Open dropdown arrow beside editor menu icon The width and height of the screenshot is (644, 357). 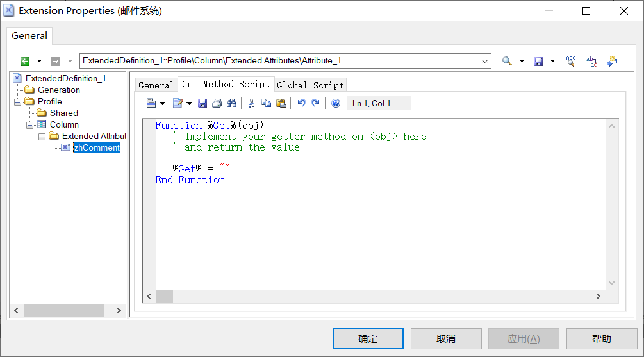163,104
